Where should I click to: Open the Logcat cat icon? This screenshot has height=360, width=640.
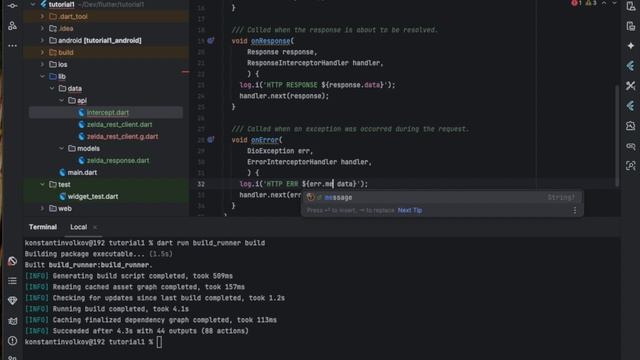pos(12,321)
